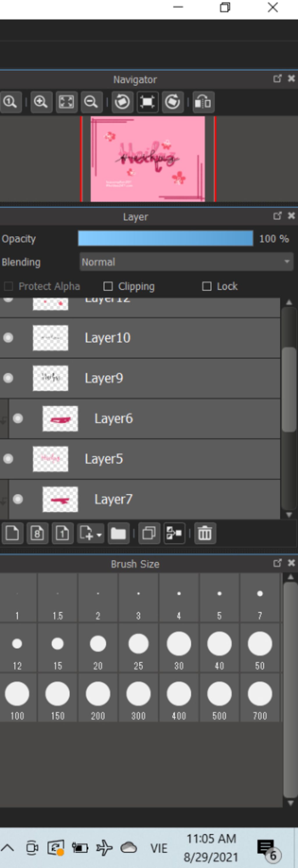This screenshot has width=298, height=868.
Task: Click the zoom out magnifier icon
Action: coord(91,102)
